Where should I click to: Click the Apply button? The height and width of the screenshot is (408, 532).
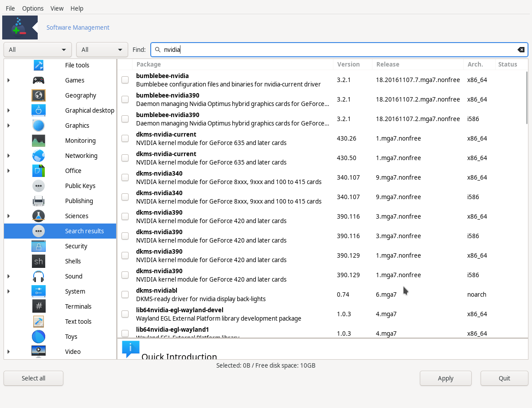pyautogui.click(x=446, y=378)
